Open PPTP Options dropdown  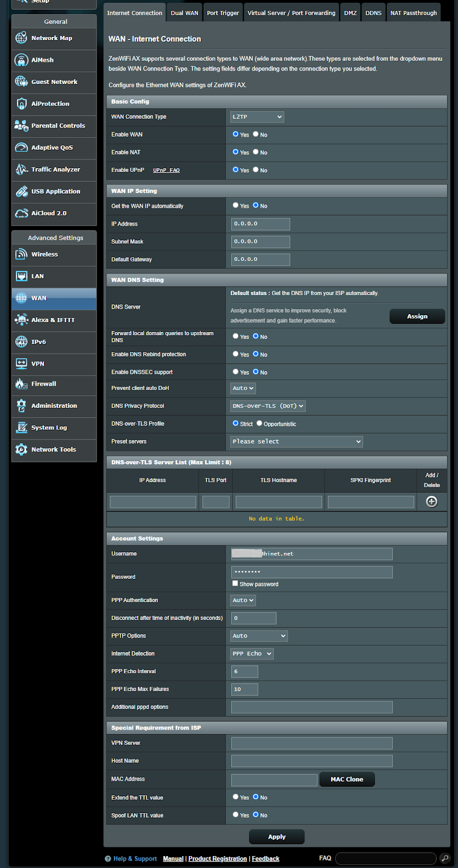point(259,636)
